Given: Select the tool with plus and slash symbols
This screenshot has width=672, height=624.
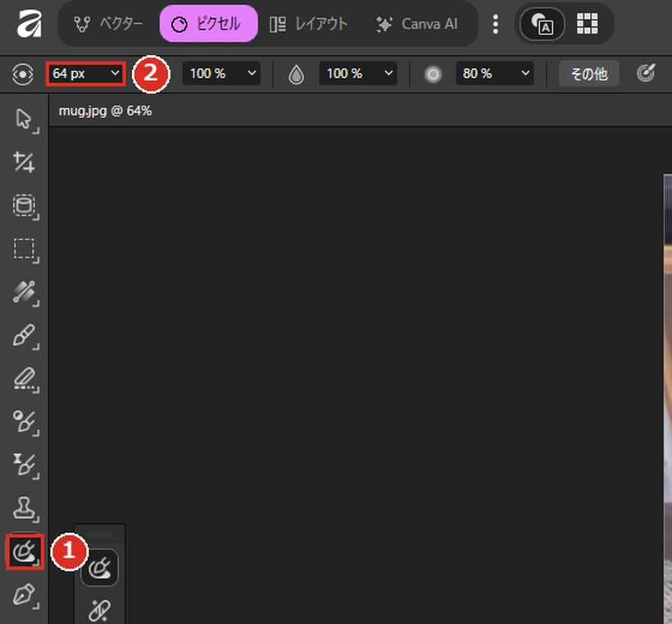Looking at the screenshot, I should coord(25,162).
